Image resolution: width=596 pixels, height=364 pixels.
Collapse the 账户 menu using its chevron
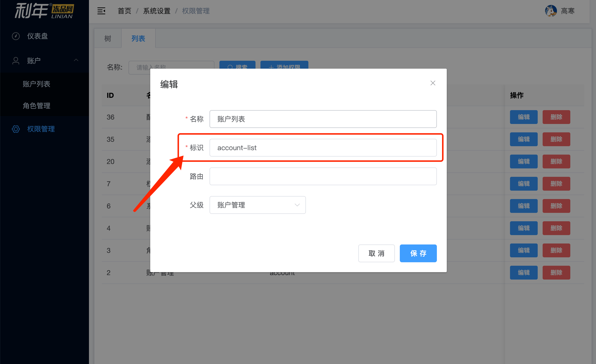[x=76, y=61]
